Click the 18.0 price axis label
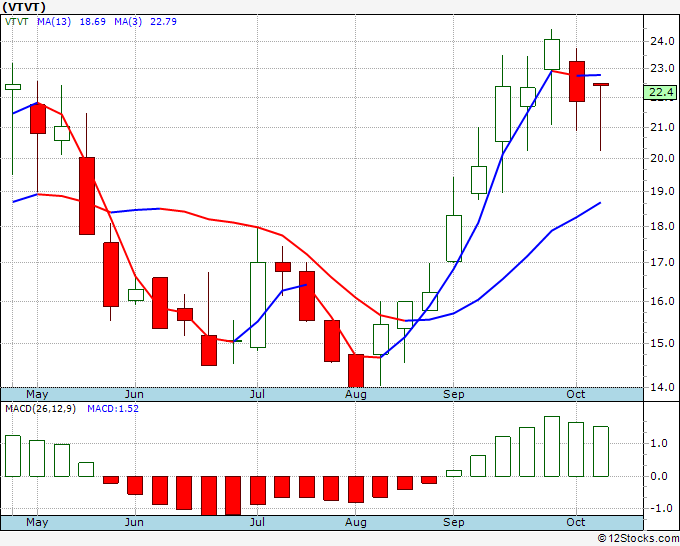Image resolution: width=680 pixels, height=546 pixels. click(x=662, y=226)
